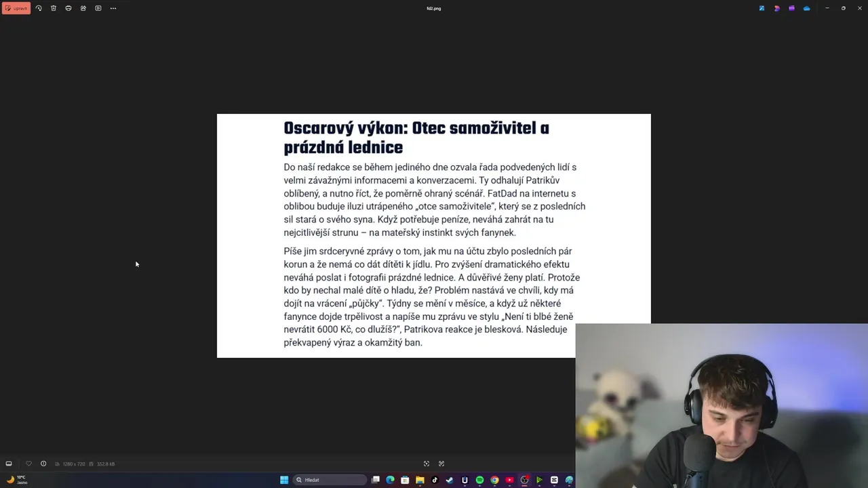
Task: Open blue pen tray icon top right
Action: [762, 8]
